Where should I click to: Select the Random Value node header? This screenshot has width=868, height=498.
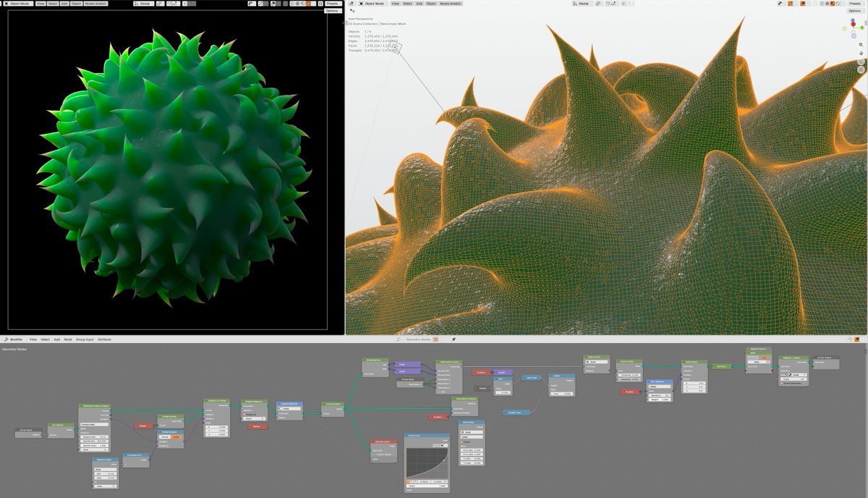106,460
